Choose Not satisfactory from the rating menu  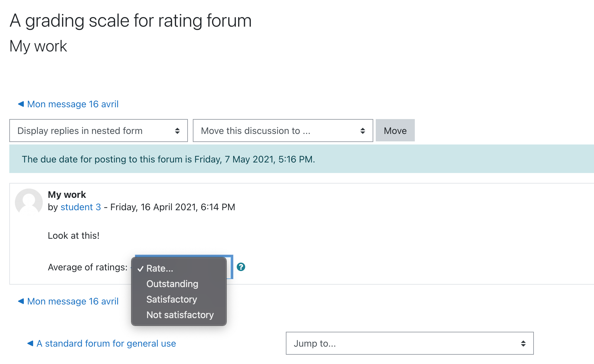[x=179, y=315]
